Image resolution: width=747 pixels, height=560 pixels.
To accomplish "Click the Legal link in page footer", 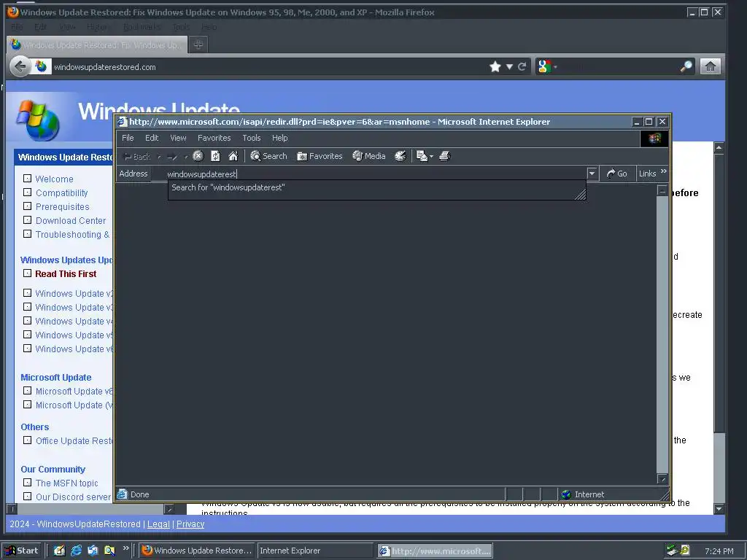I will pos(158,524).
